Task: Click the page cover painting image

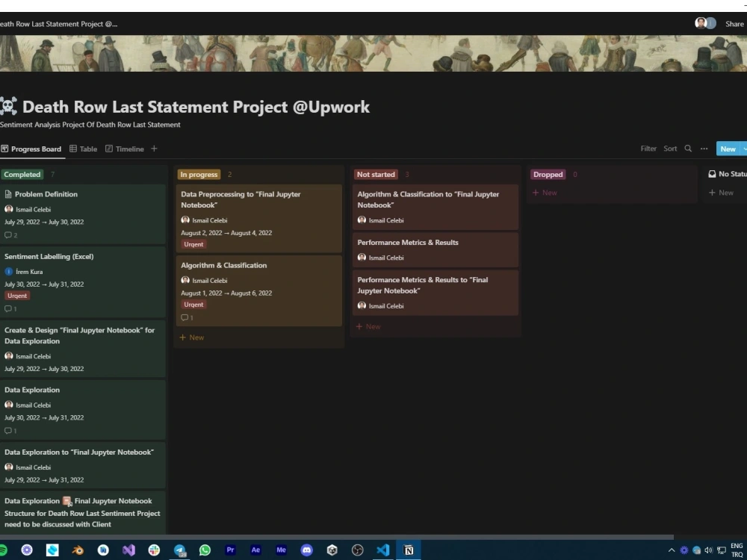Action: point(373,53)
